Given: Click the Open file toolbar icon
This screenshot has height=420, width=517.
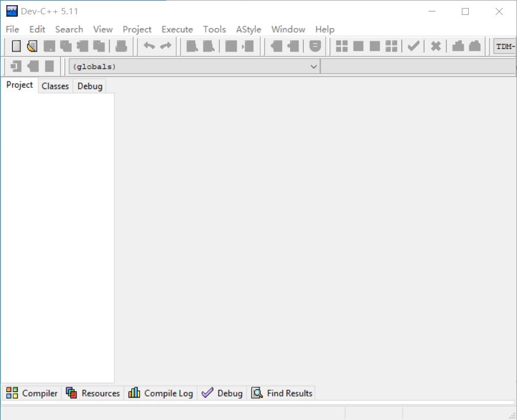Looking at the screenshot, I should point(32,46).
